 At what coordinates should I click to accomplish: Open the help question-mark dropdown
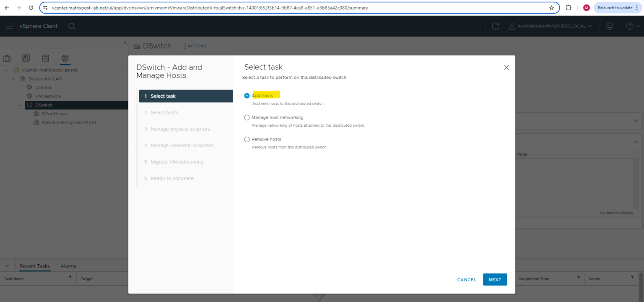tap(630, 26)
